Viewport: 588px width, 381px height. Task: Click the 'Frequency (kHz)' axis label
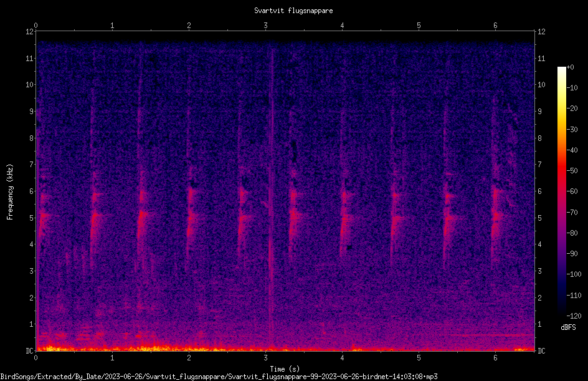pyautogui.click(x=10, y=192)
